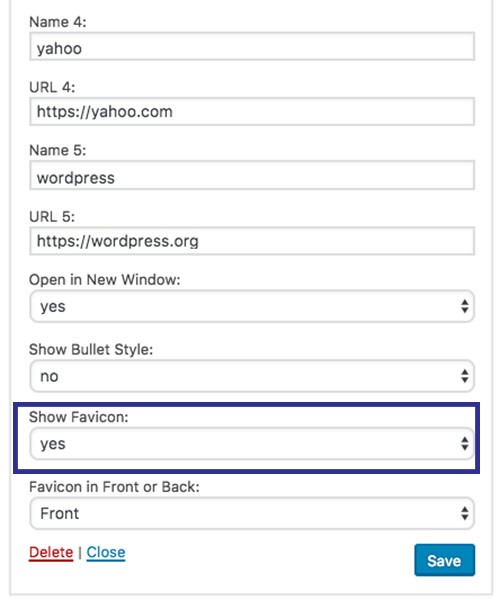
Task: Open the Favicon position dropdown showing Front
Action: 252,513
